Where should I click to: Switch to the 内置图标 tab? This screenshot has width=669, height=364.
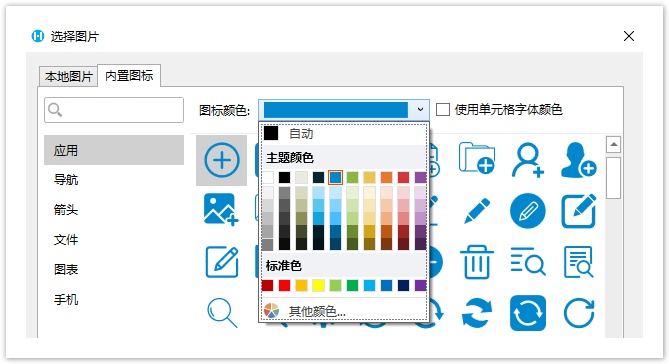129,76
